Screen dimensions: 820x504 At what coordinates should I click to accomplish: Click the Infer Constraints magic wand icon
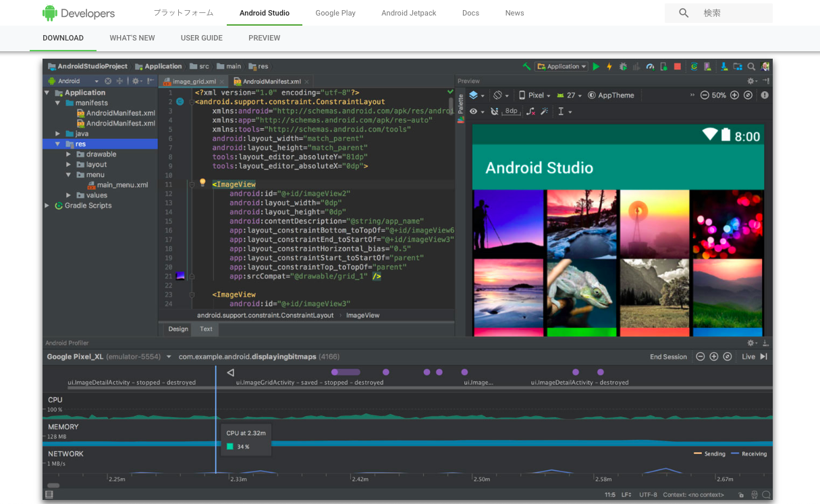[x=544, y=111]
